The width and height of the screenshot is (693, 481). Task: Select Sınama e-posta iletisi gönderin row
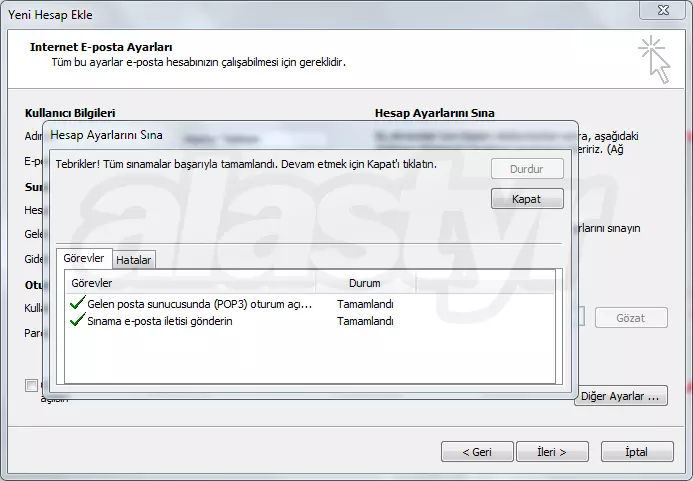(x=309, y=321)
